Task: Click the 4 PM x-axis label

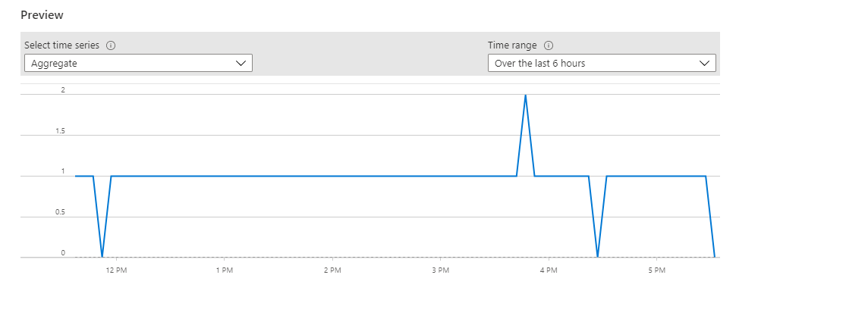Action: [549, 270]
